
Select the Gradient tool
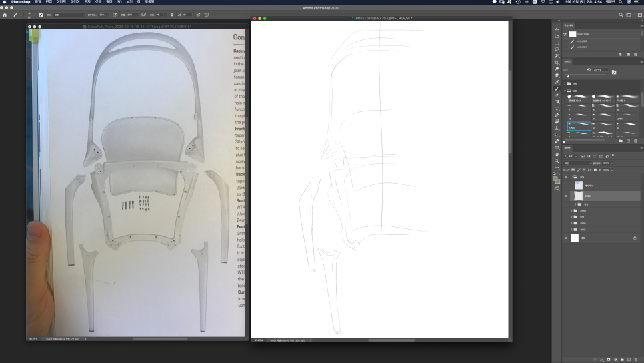(557, 102)
